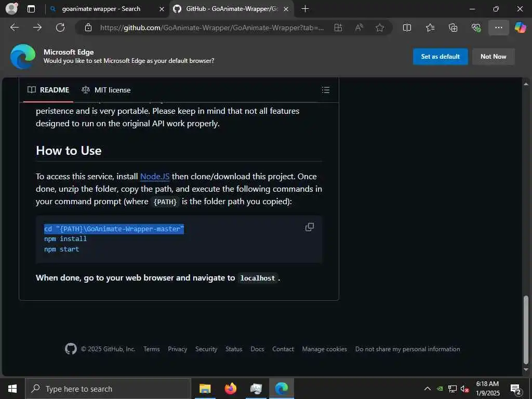The image size is (532, 399).
Task: Click the scrollbar up arrow
Action: coord(526,84)
